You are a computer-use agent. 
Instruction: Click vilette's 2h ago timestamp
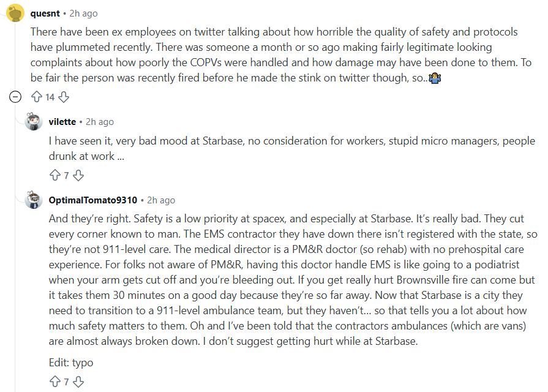[x=100, y=121]
